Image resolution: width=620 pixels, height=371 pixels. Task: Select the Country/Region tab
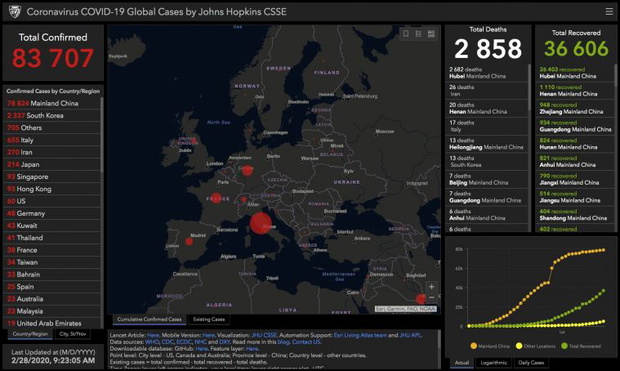30,334
